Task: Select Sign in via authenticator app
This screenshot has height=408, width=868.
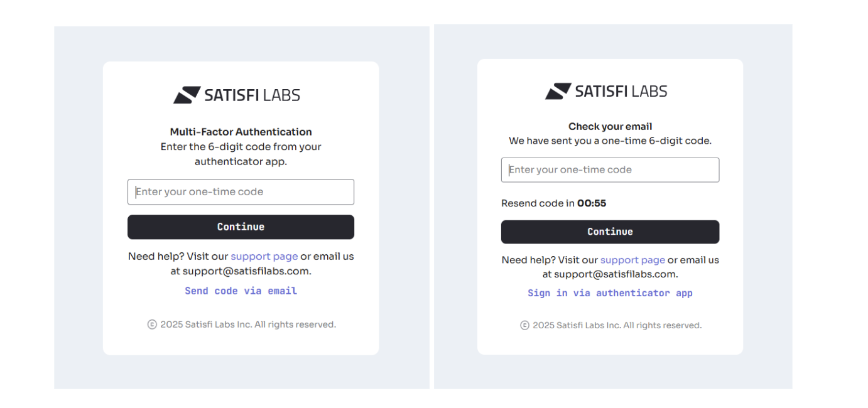Action: point(610,293)
